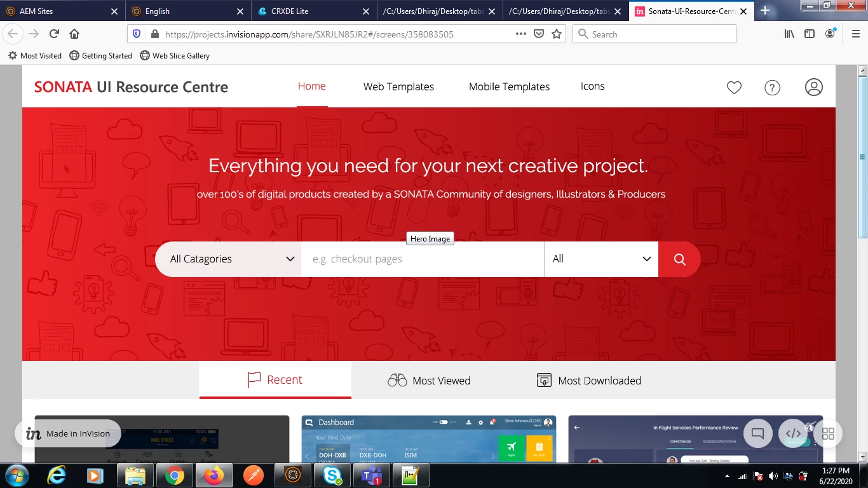Open the favorites heart icon

click(734, 88)
